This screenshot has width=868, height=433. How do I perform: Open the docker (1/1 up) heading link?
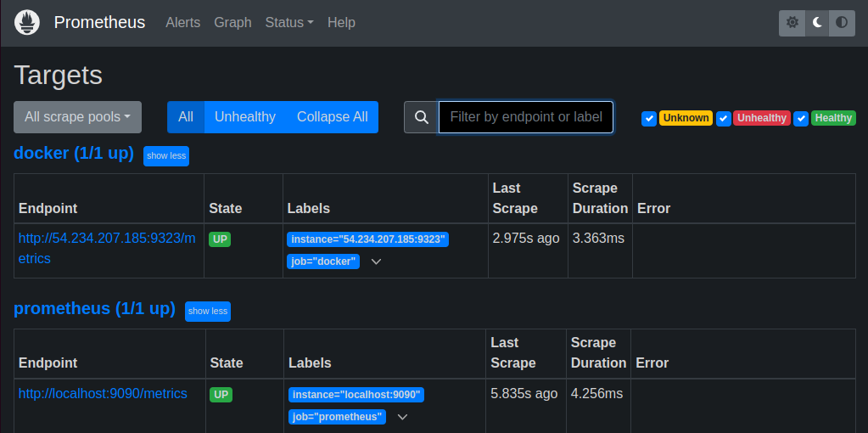click(74, 154)
